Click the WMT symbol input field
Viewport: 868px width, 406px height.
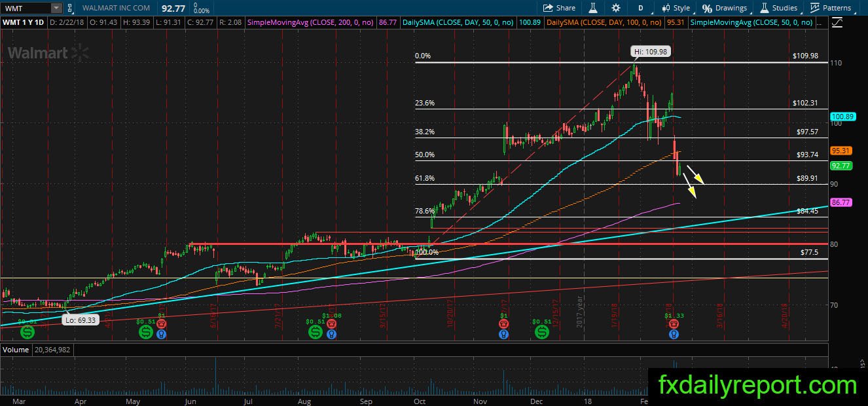tap(26, 8)
